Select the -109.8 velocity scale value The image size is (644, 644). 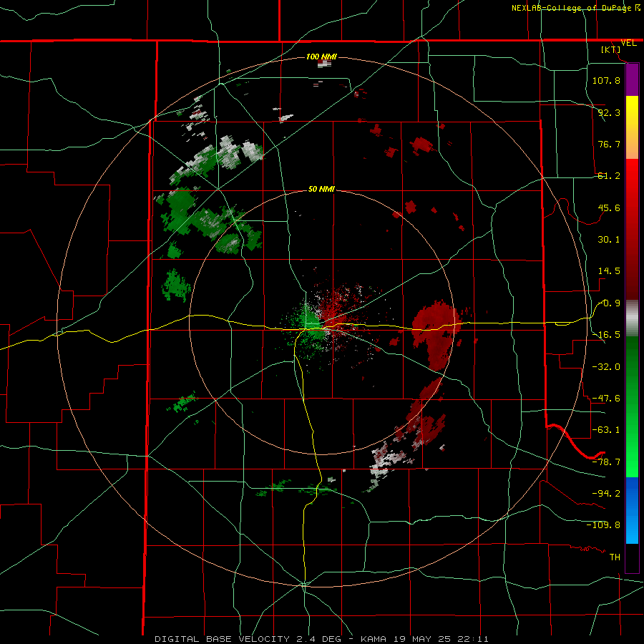(603, 525)
